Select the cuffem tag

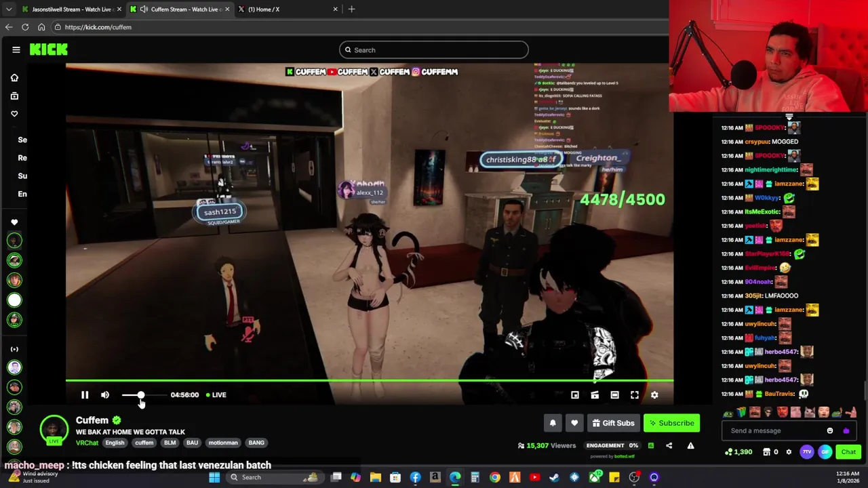144,443
